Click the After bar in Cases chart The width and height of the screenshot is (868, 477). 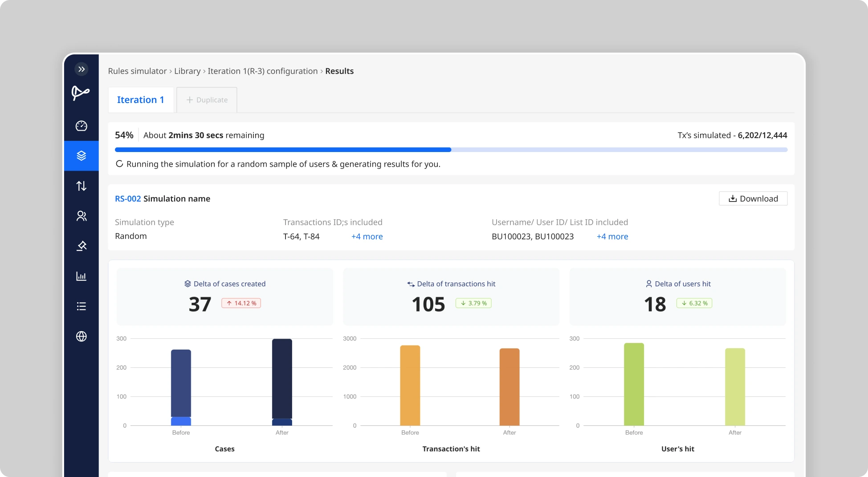pyautogui.click(x=282, y=382)
